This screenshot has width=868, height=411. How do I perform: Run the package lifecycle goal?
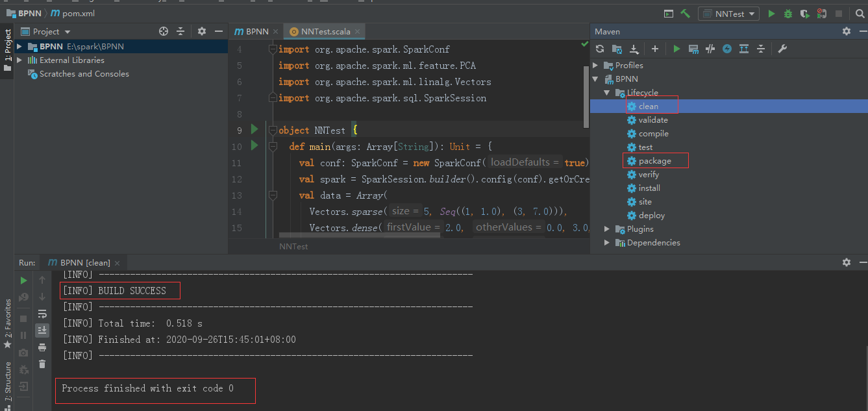tap(656, 160)
